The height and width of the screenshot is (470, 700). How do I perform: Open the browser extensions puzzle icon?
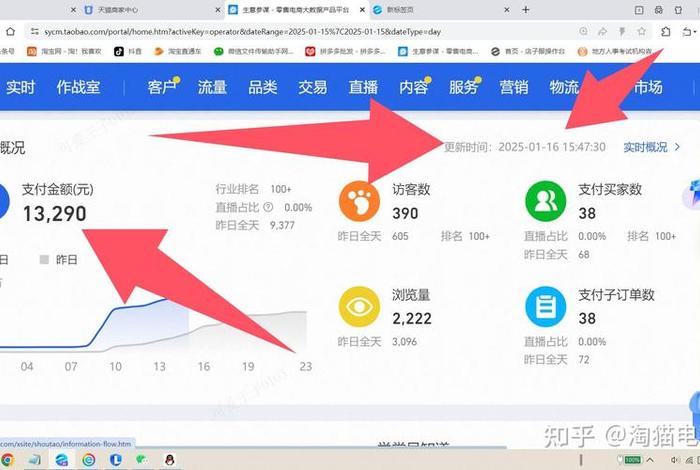click(666, 31)
